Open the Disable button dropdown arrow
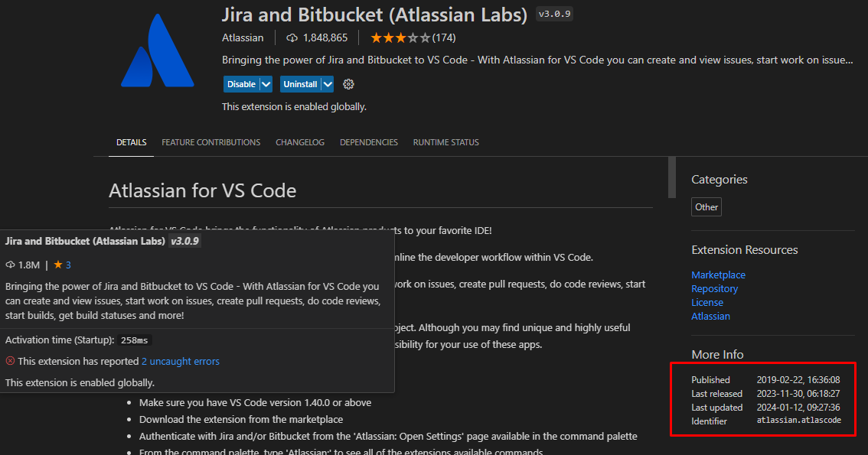 (264, 84)
